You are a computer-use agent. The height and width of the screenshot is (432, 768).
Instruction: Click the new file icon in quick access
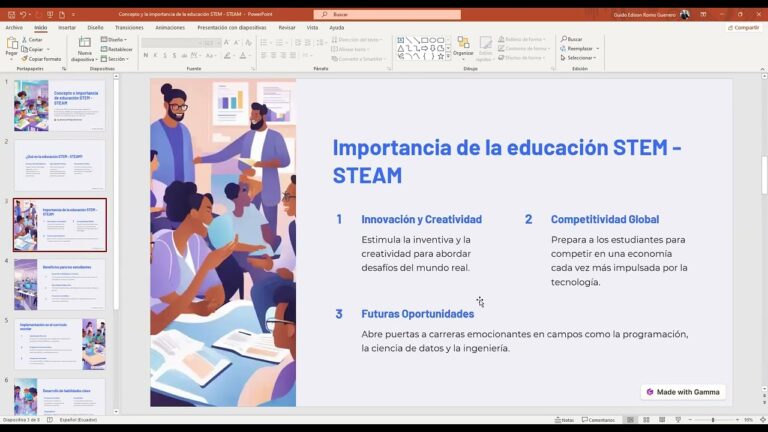pos(62,15)
